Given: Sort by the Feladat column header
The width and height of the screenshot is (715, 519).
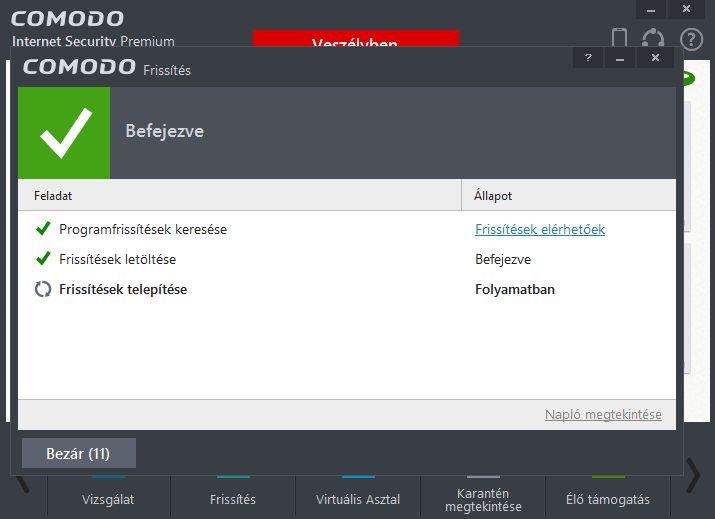Looking at the screenshot, I should point(239,195).
